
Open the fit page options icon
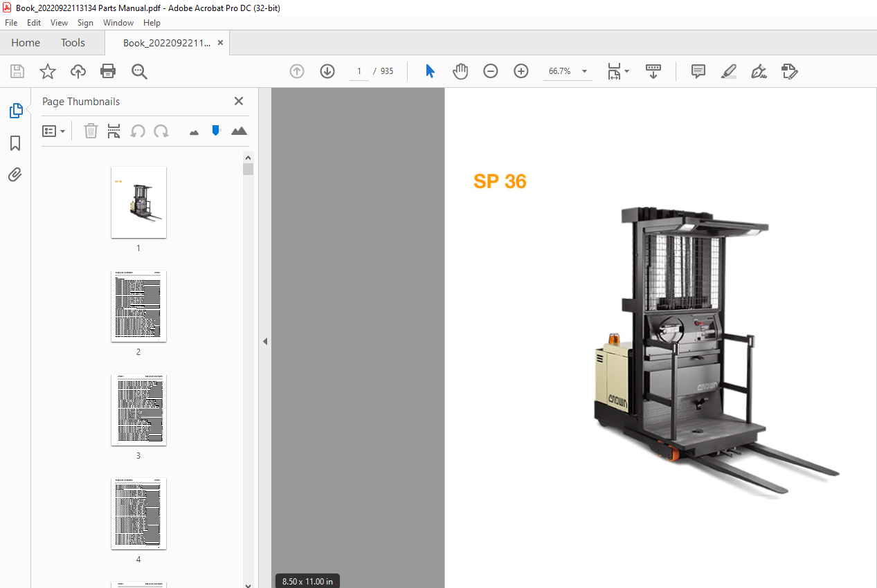(617, 71)
